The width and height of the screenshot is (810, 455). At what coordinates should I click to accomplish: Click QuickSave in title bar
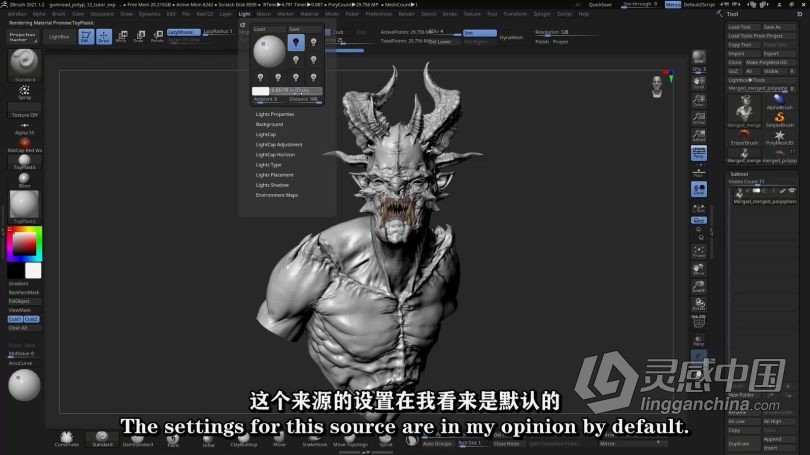pyautogui.click(x=600, y=5)
